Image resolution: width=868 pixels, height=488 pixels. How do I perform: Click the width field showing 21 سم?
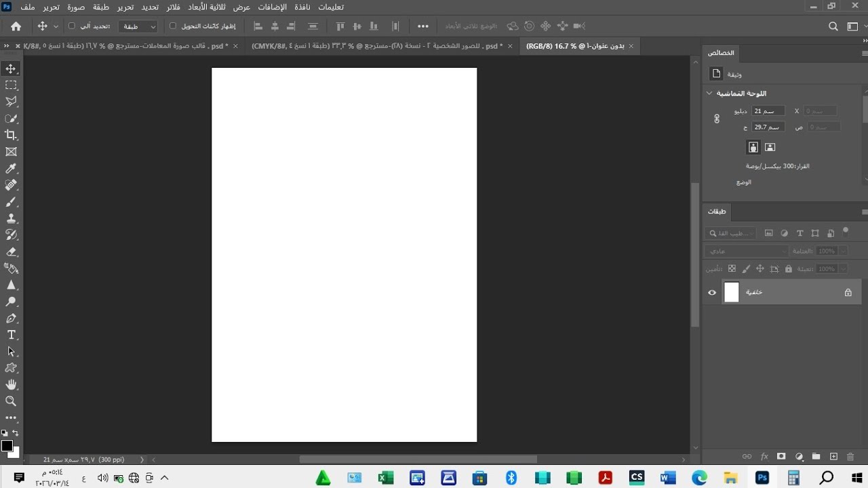pyautogui.click(x=768, y=110)
